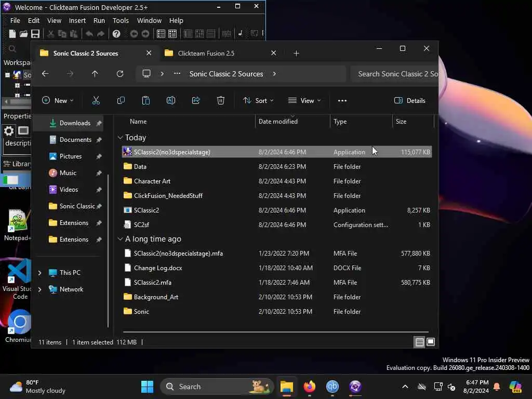The width and height of the screenshot is (532, 399).
Task: Open Firefox from the taskbar
Action: [x=310, y=387]
